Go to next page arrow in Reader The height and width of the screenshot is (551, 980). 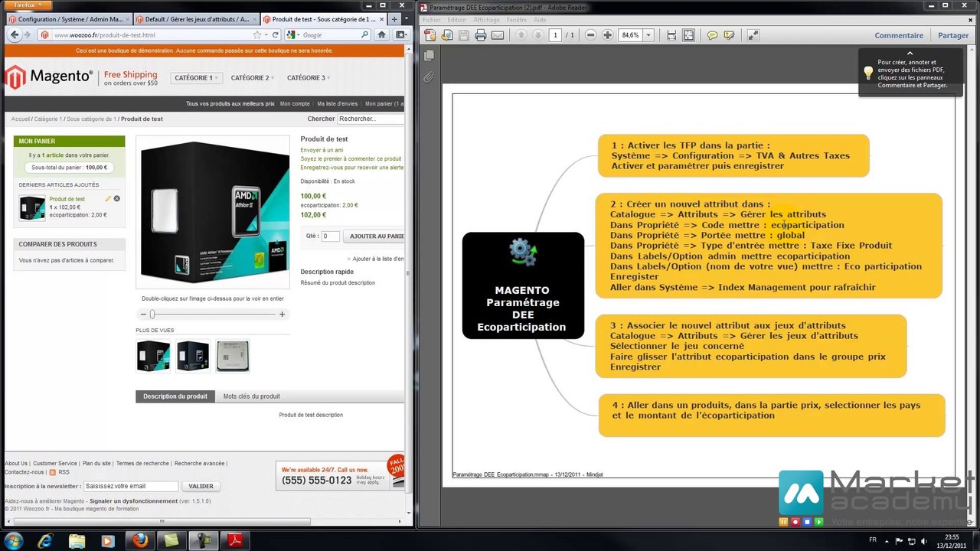(x=537, y=35)
